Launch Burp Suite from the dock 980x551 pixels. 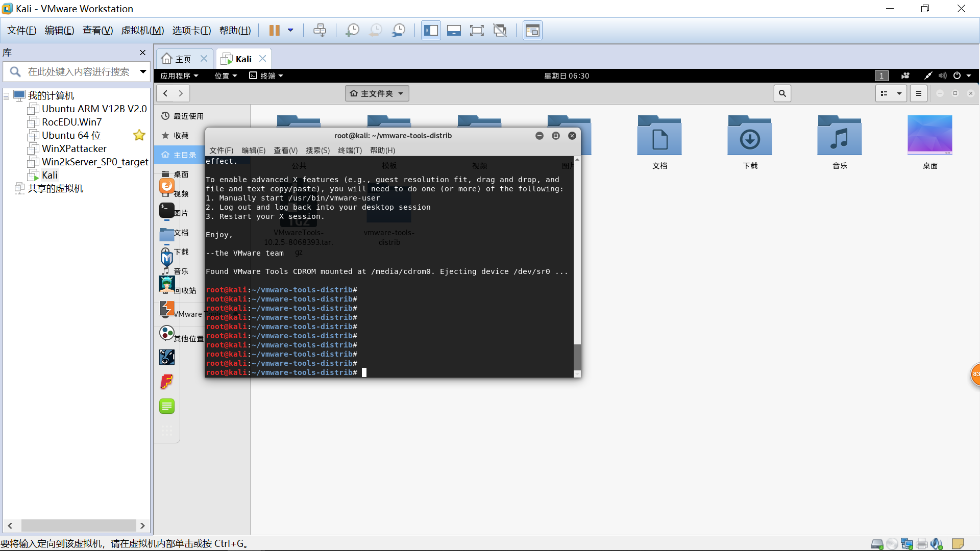(x=167, y=309)
